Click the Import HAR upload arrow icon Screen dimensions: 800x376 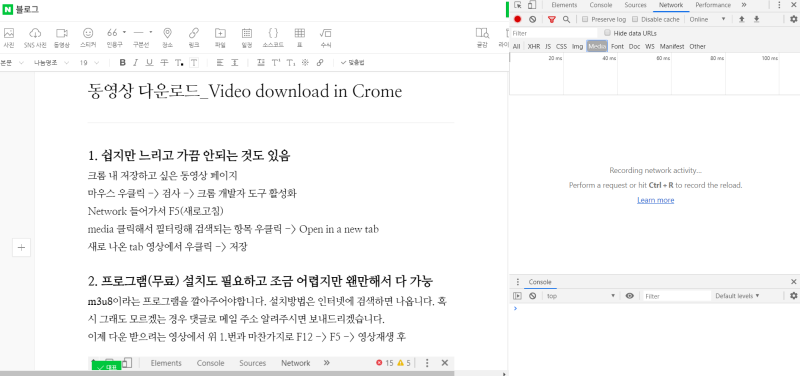click(x=742, y=19)
